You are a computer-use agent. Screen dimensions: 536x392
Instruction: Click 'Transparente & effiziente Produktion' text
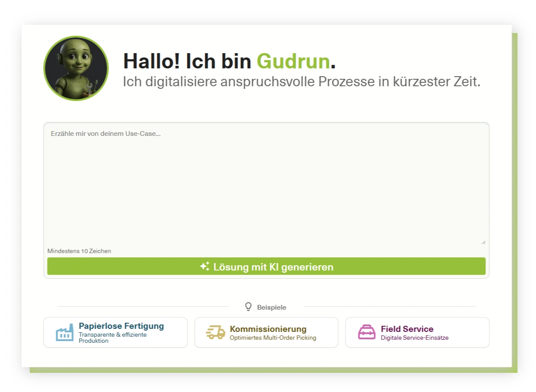[x=113, y=338]
